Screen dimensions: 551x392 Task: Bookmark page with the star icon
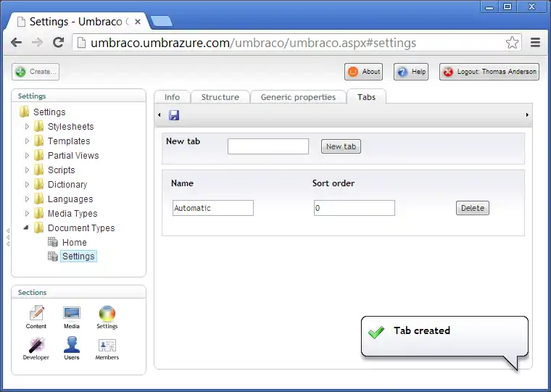click(x=512, y=43)
